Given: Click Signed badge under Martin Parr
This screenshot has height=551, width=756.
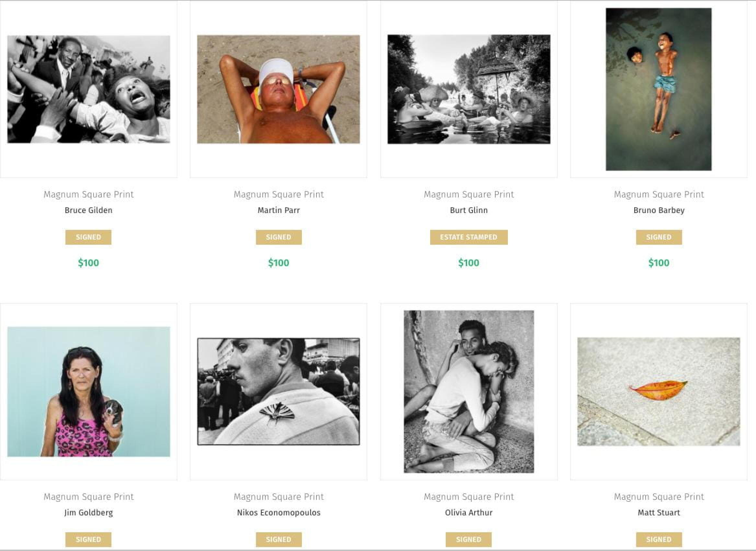Looking at the screenshot, I should (x=279, y=237).
